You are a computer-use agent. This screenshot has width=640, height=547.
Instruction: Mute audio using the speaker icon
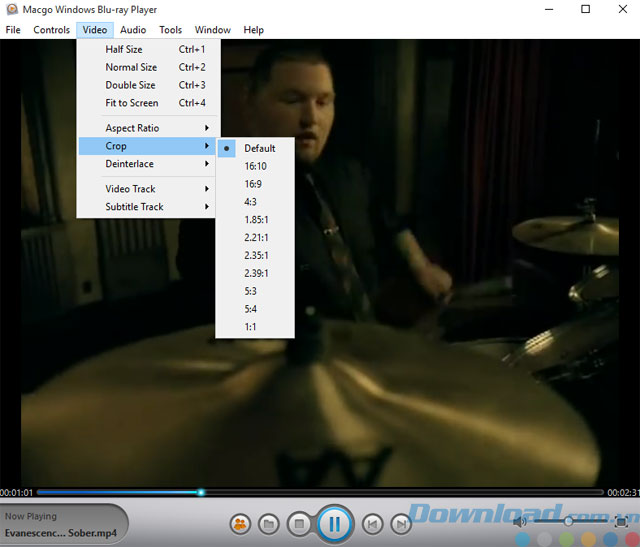click(x=520, y=521)
